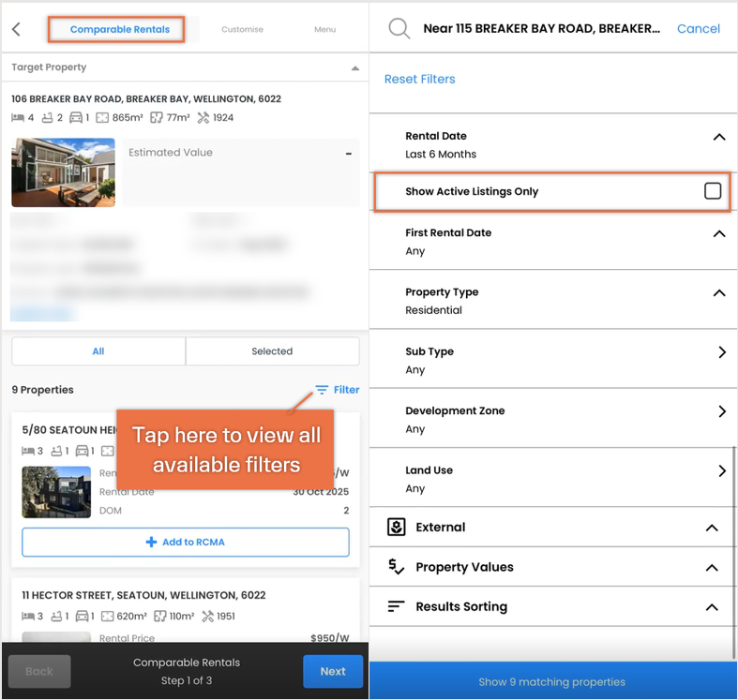Select 11 Hector Street, Seatoun address
Screen dimensions: 738x700
tap(143, 595)
